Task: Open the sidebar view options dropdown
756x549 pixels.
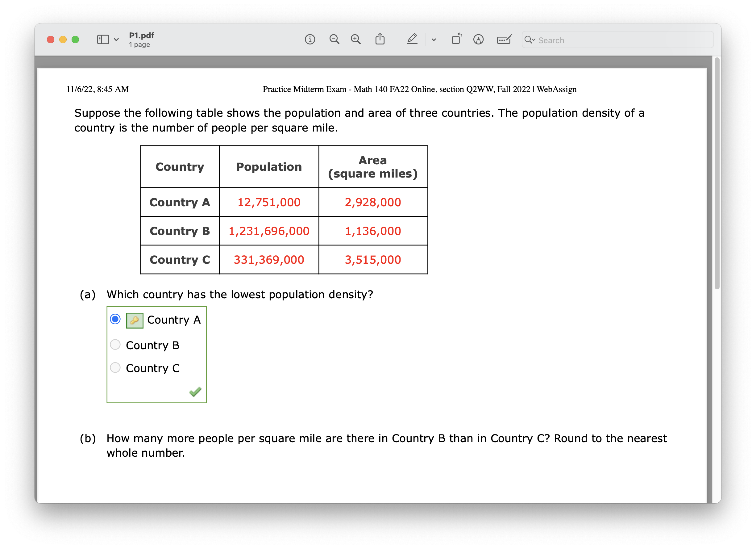Action: point(117,40)
